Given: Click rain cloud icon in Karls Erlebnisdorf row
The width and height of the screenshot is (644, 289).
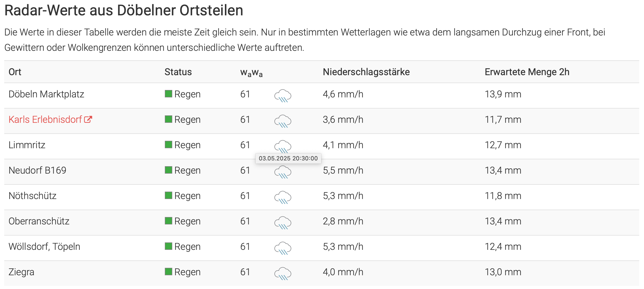Looking at the screenshot, I should (283, 121).
